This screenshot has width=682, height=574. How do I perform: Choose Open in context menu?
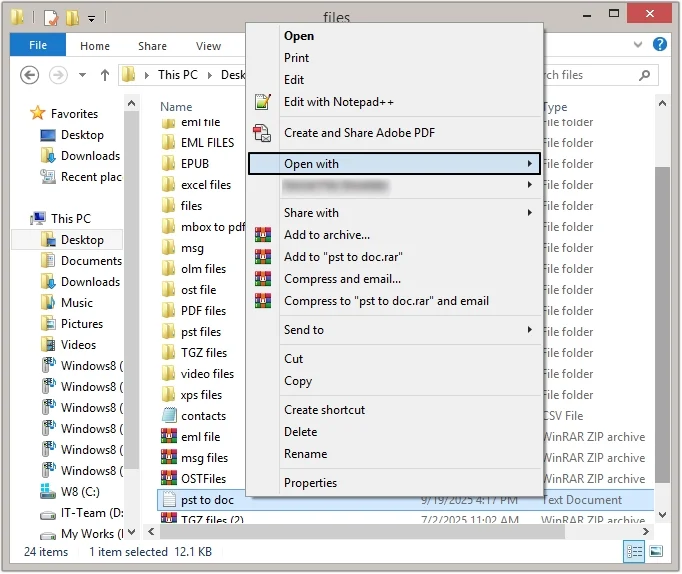click(394, 36)
